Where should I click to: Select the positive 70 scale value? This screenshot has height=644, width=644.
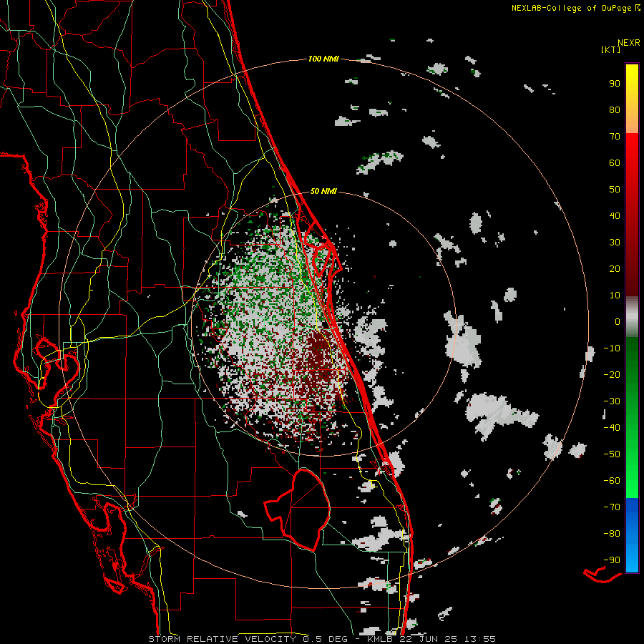[x=615, y=137]
